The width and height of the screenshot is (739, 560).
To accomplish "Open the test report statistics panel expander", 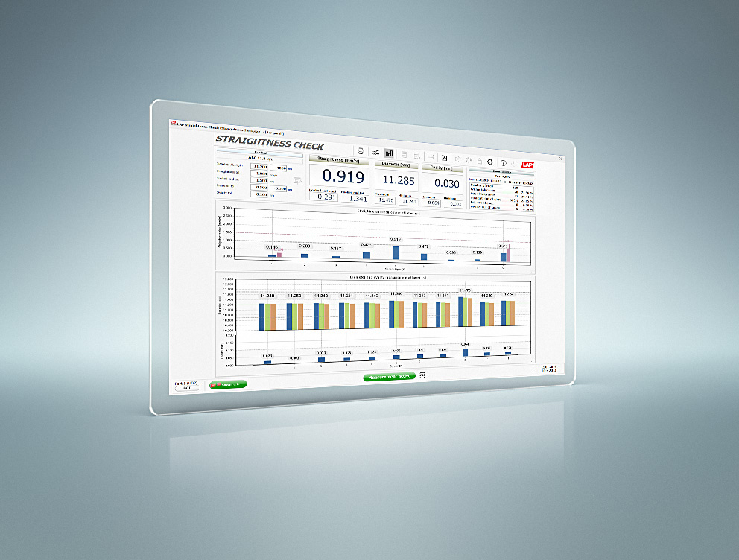I will [501, 171].
